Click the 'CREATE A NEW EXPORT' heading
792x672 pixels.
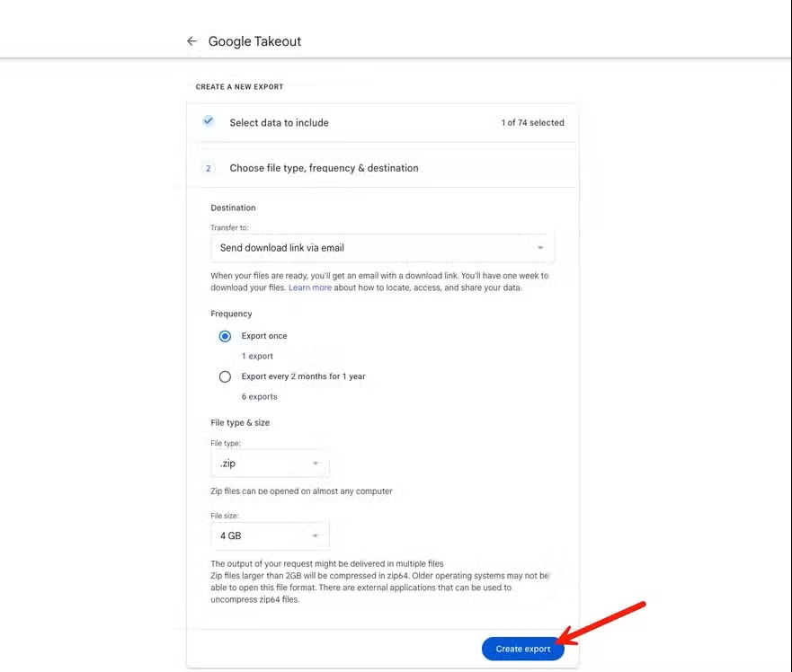tap(239, 87)
